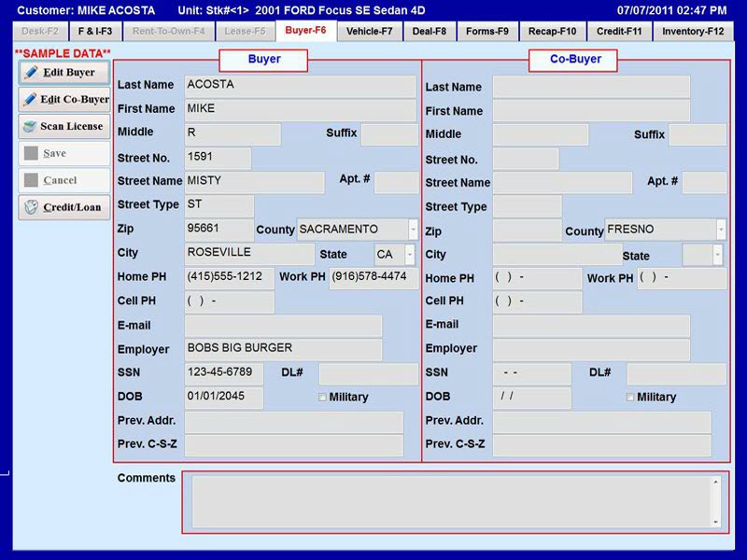Expand the co-buyer State dropdown
The width and height of the screenshot is (747, 560).
[717, 254]
